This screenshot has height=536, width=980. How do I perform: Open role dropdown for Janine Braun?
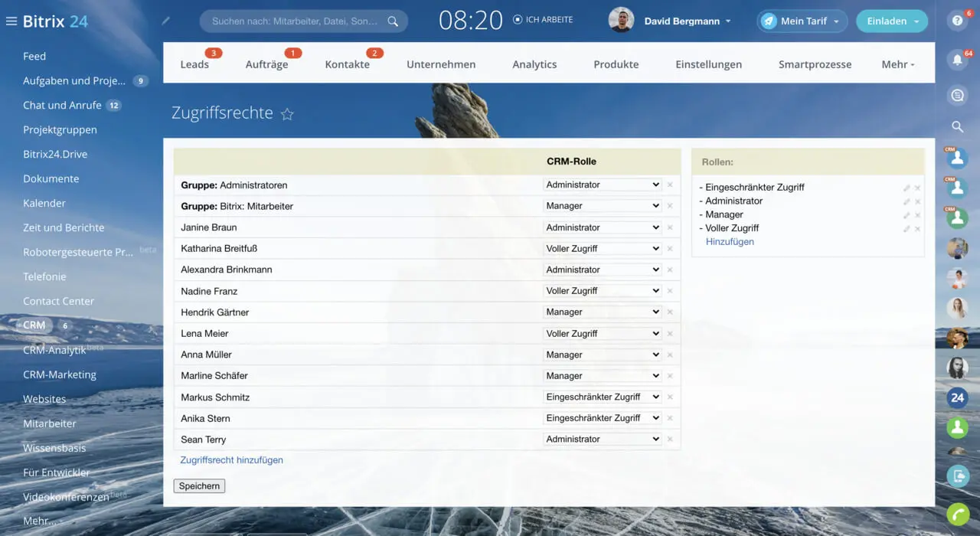point(602,227)
